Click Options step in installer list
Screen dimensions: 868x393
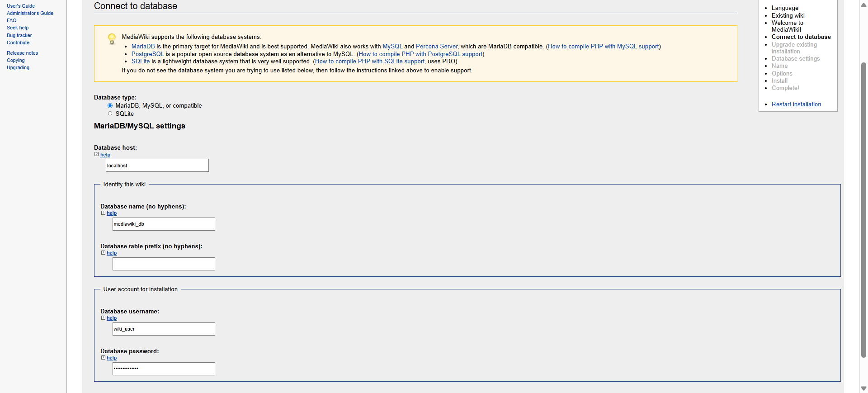[x=782, y=73]
